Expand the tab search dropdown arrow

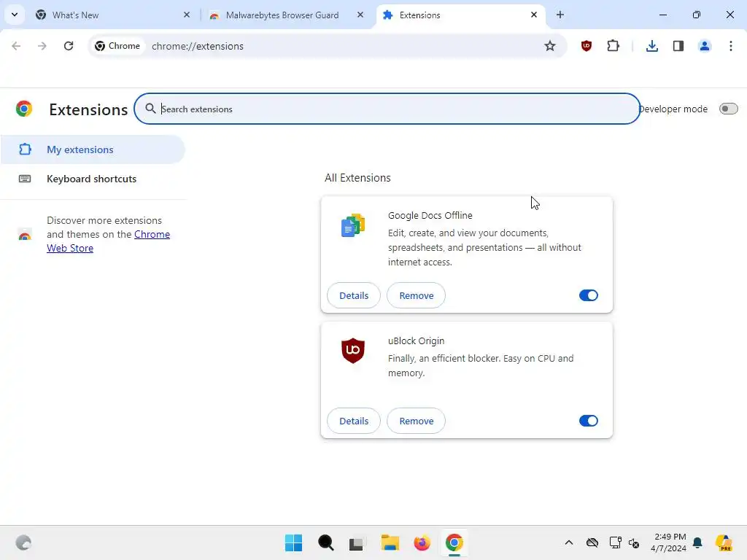[15, 15]
